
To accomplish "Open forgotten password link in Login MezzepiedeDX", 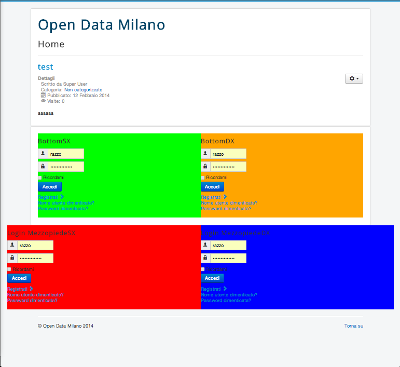I will [226, 300].
